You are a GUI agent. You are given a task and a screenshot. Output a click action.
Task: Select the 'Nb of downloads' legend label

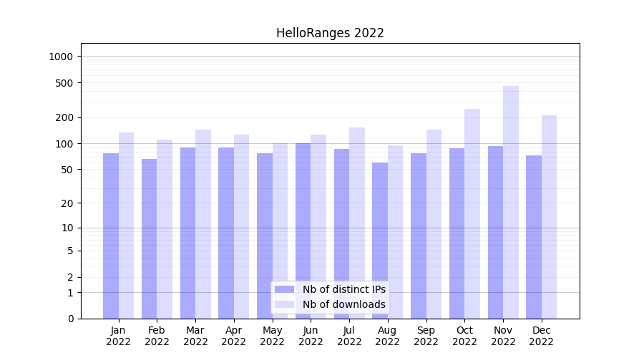tap(343, 304)
